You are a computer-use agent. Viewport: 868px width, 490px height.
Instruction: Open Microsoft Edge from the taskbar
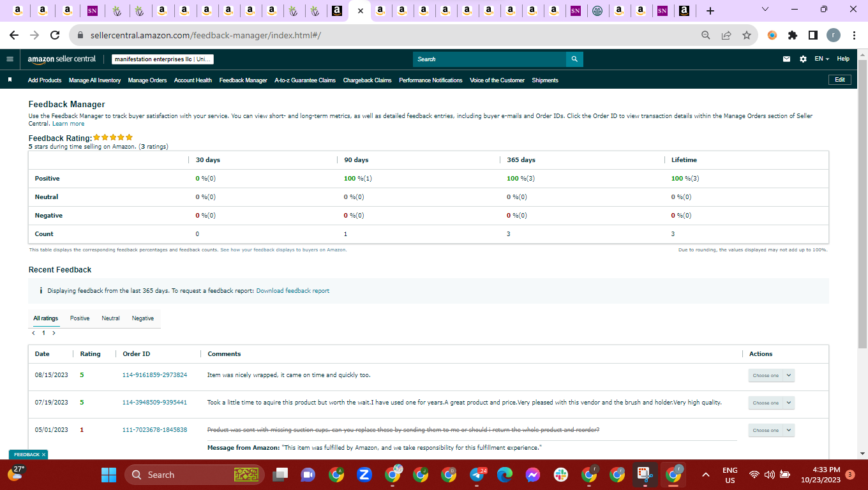[x=505, y=475]
